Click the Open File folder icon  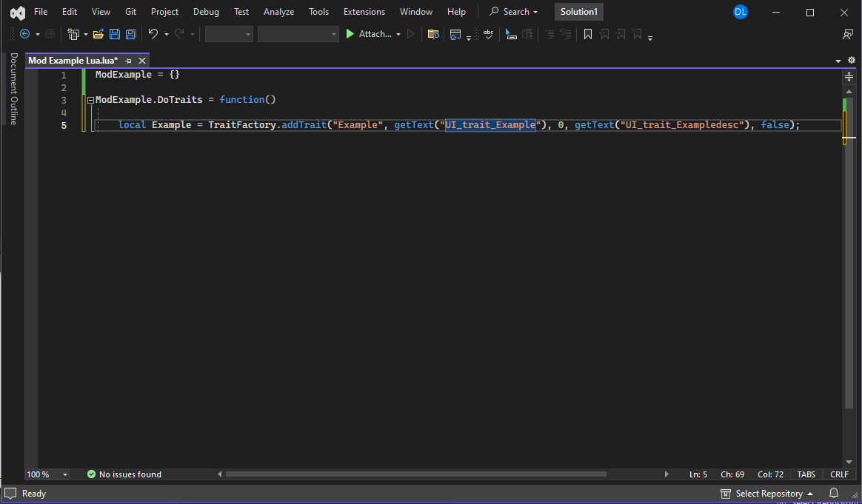pyautogui.click(x=98, y=34)
